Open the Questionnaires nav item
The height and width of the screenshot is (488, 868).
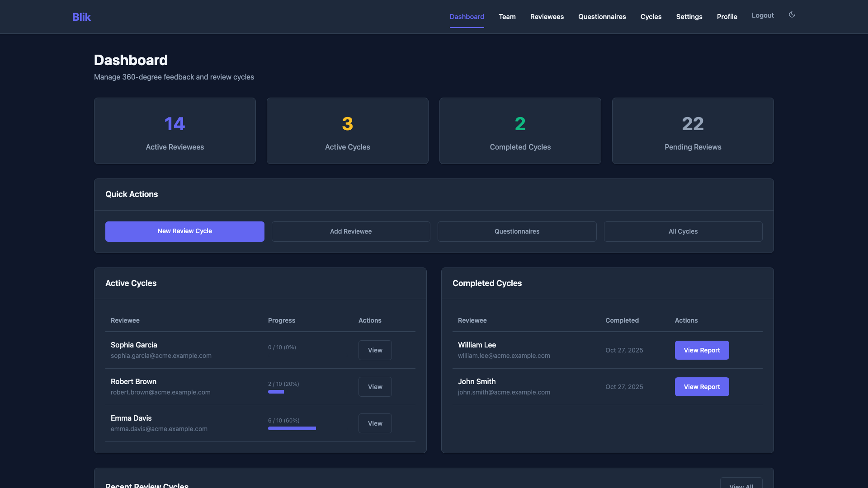(x=602, y=16)
